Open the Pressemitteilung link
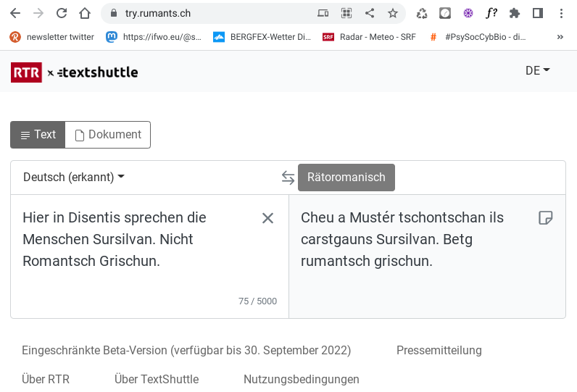The image size is (577, 392). 439,351
